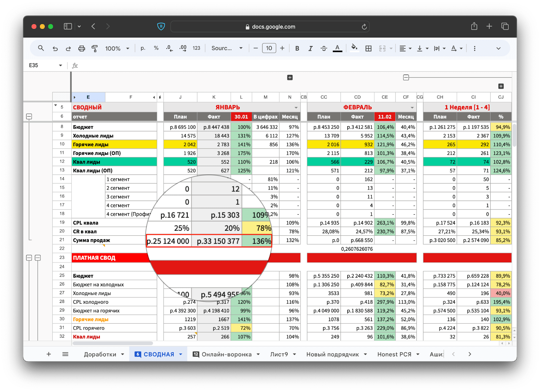The image size is (540, 392).
Task: Open the cell name box dropdown
Action: point(60,65)
